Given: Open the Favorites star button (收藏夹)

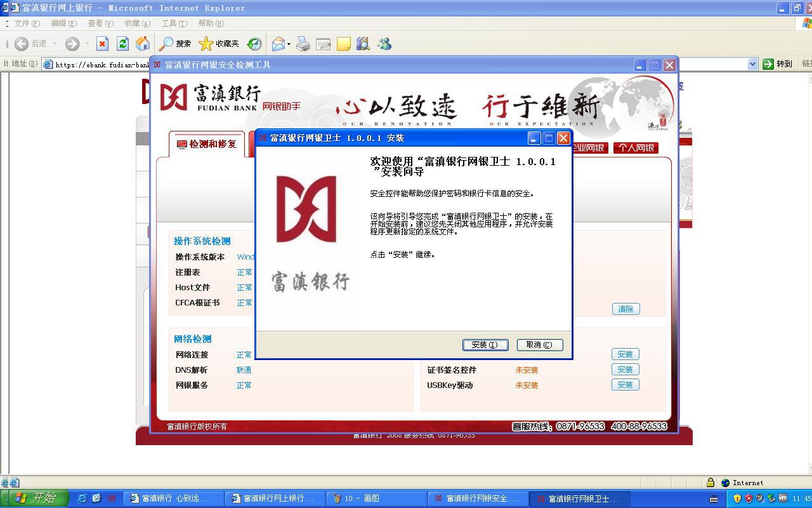Looking at the screenshot, I should pos(219,43).
